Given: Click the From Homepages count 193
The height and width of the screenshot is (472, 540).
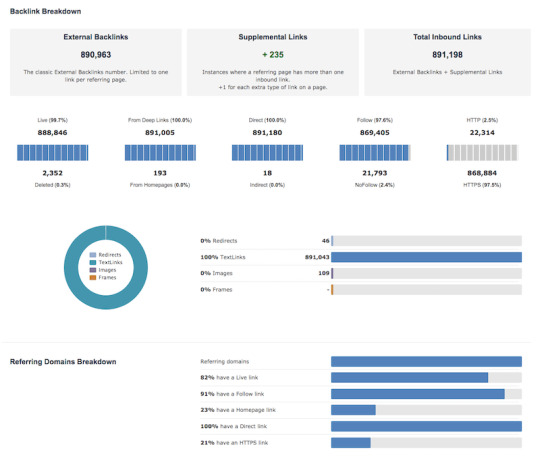Looking at the screenshot, I should pos(160,173).
